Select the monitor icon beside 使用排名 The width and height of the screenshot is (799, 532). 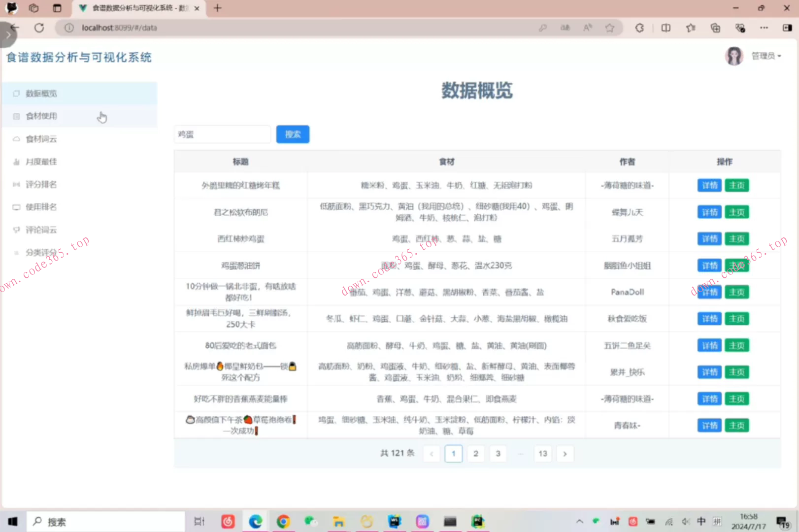point(16,207)
